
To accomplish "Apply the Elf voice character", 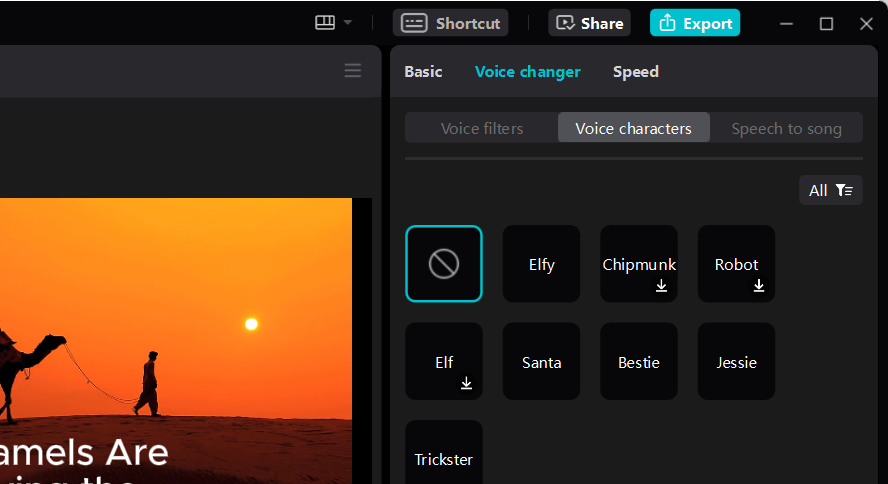I will [444, 361].
